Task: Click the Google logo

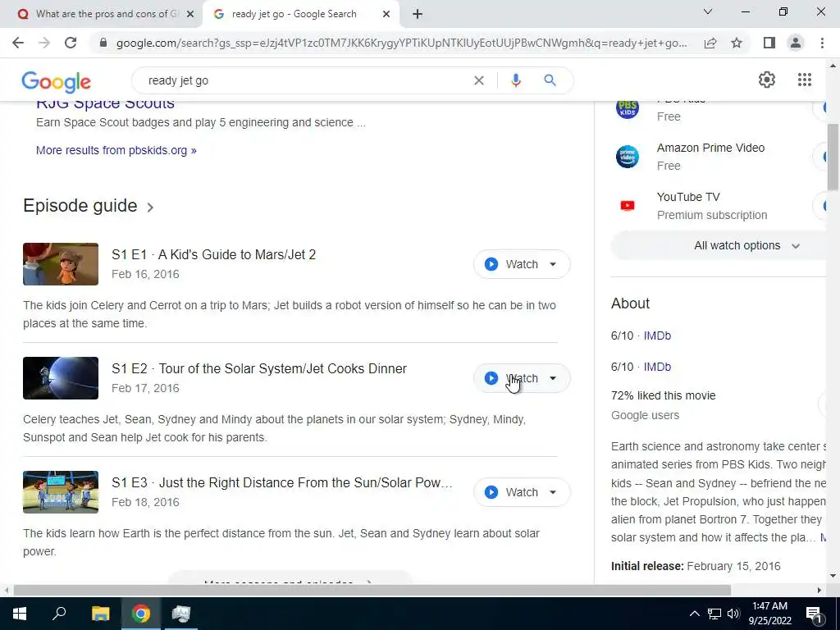Action: 57,82
